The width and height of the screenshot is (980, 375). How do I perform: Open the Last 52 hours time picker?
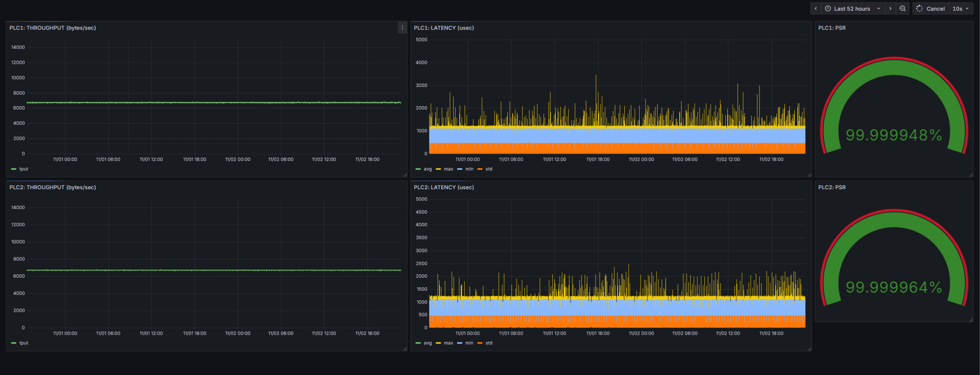852,8
